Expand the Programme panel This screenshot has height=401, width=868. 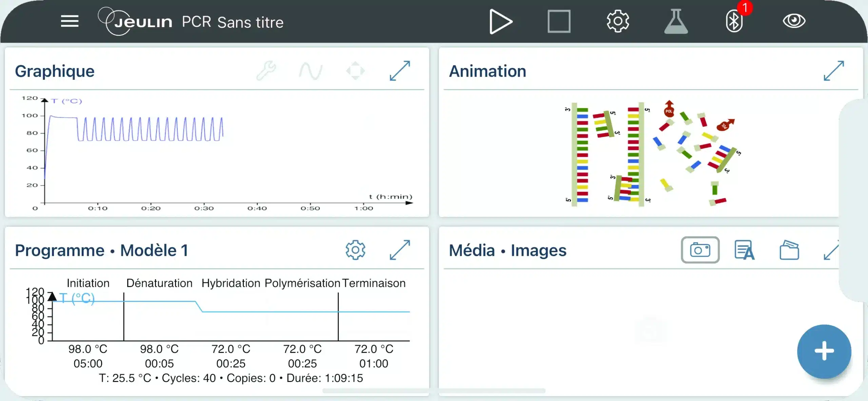pos(400,250)
